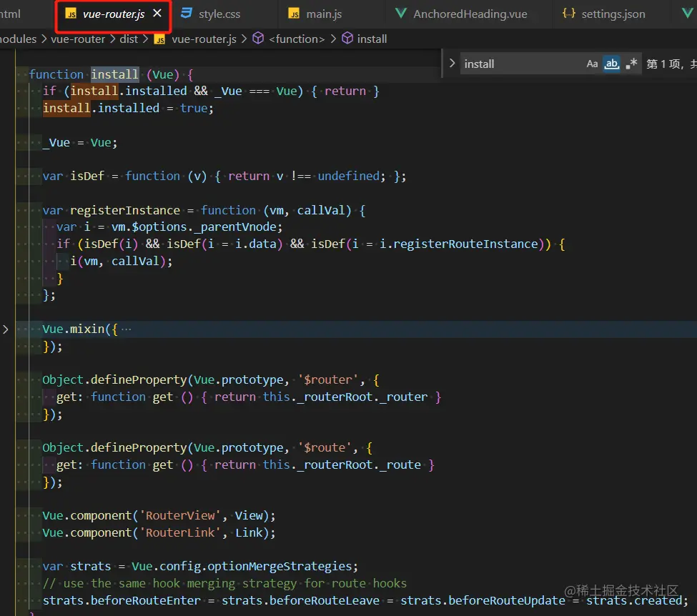Select install symbol in breadcrumb
The height and width of the screenshot is (616, 697).
pyautogui.click(x=372, y=39)
